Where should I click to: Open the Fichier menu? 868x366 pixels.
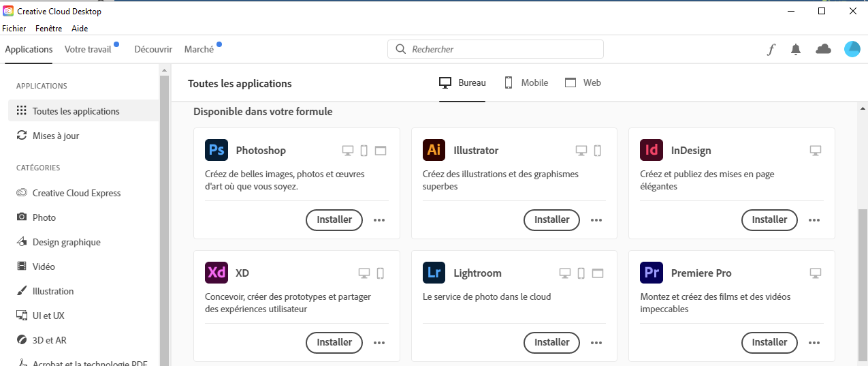14,29
